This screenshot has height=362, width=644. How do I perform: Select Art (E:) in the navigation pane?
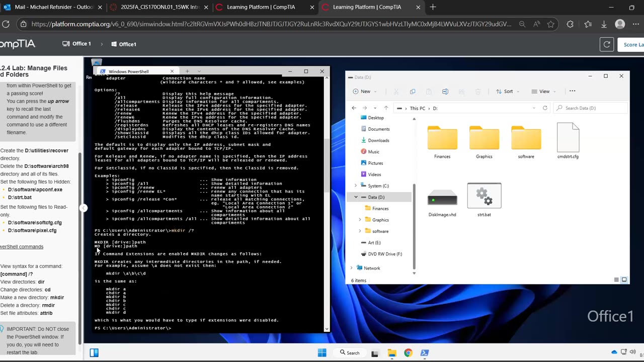click(x=374, y=242)
